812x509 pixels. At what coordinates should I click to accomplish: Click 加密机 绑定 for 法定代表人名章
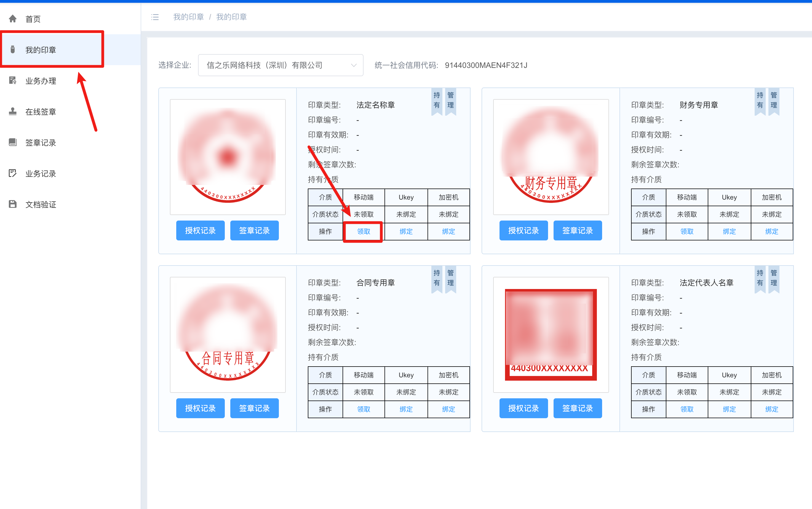(772, 409)
